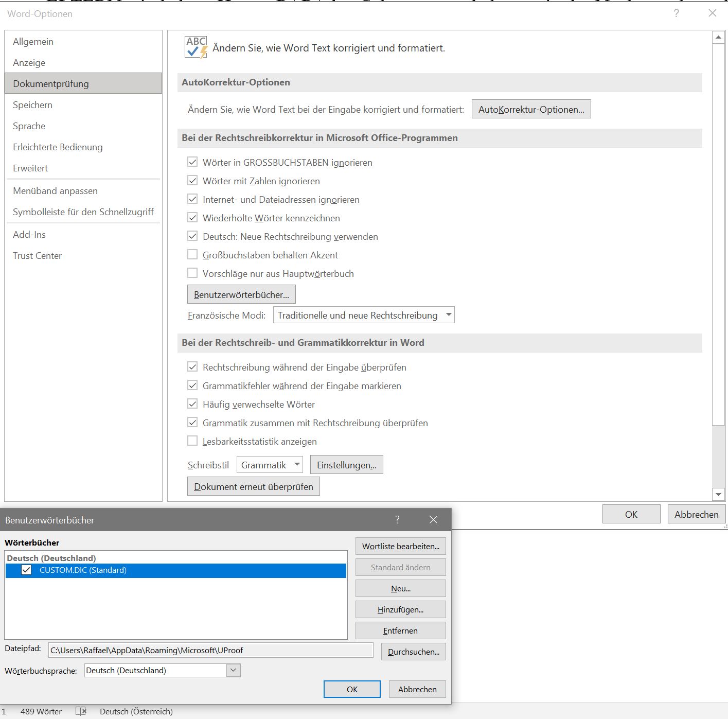Click scrollbar down arrow in options pane
The height and width of the screenshot is (719, 728).
tap(719, 495)
